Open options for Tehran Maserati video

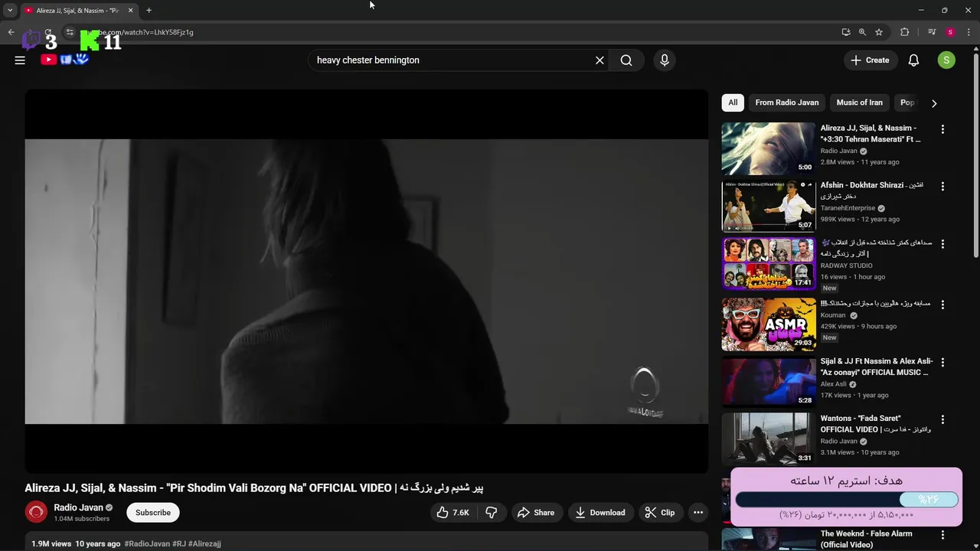[942, 129]
